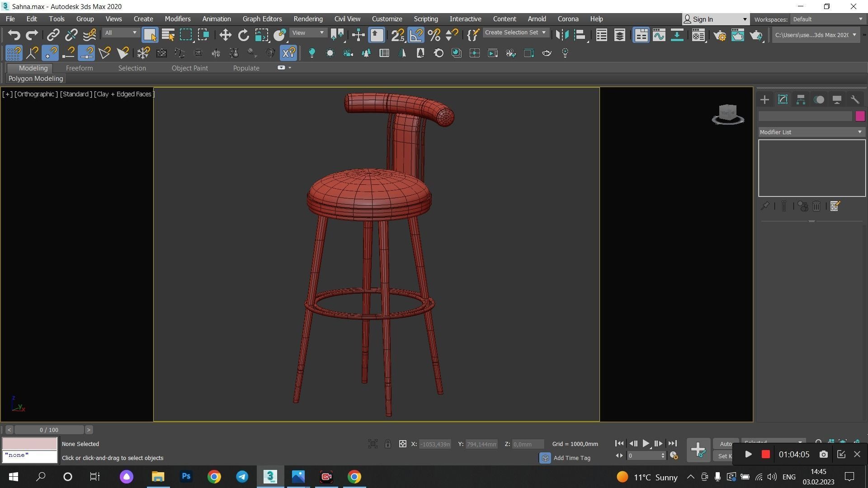
Task: Expand ribbon minimize options arrow
Action: coord(290,68)
